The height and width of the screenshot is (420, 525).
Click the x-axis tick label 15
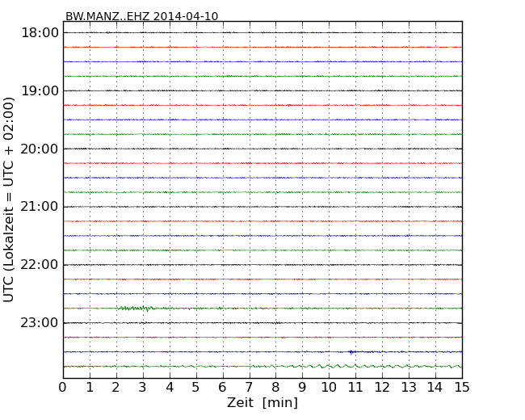462,387
